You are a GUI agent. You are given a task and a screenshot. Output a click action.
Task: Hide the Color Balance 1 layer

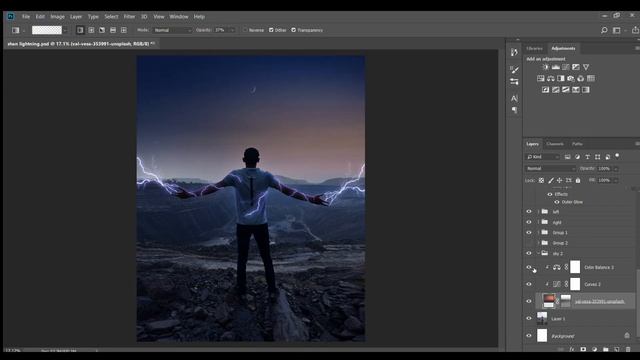click(529, 267)
